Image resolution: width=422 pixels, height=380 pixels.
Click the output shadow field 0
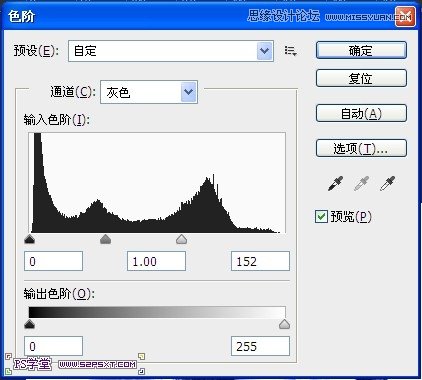pos(53,346)
